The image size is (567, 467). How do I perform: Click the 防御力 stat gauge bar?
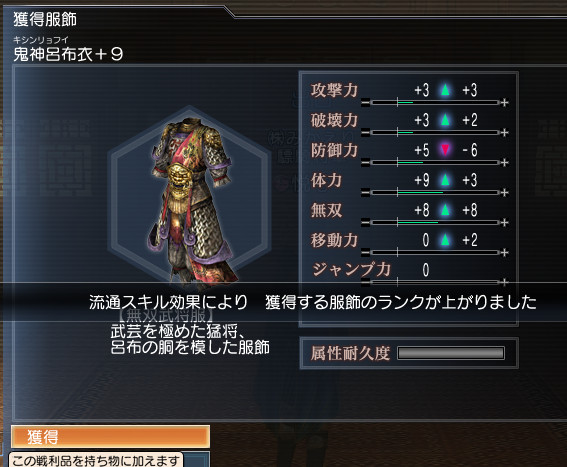tap(435, 163)
